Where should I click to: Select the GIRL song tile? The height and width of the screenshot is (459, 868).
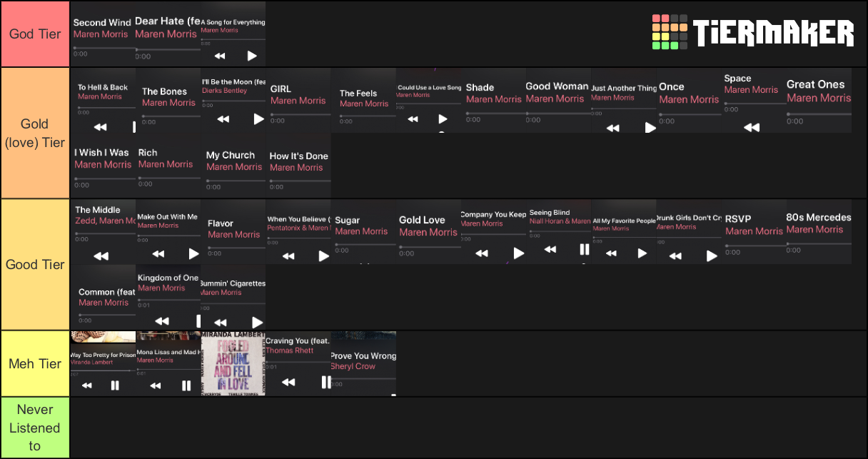click(x=298, y=101)
